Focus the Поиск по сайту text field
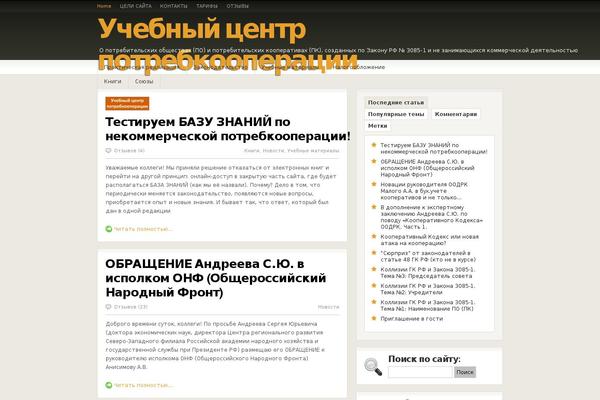This screenshot has height=400, width=600. coord(420,372)
